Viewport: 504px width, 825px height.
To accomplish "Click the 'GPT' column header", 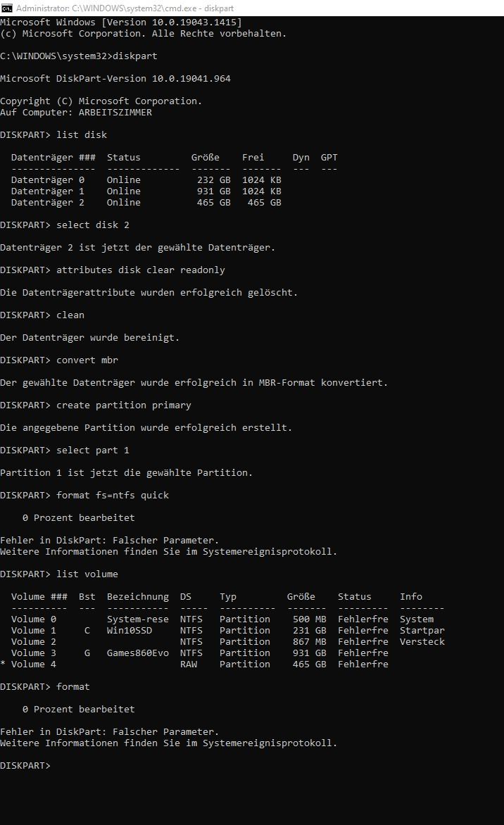I will coord(329,157).
